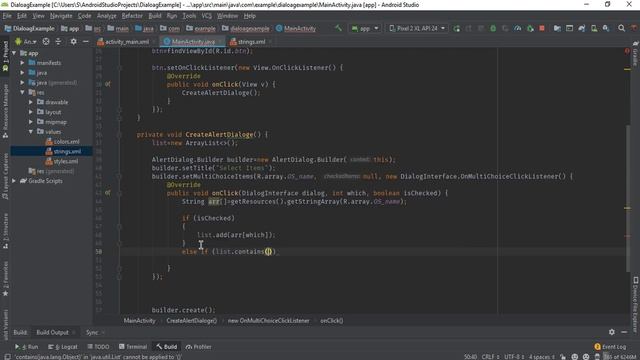640x360 pixels.
Task: Open the AVD Manager icon
Action: click(x=594, y=28)
